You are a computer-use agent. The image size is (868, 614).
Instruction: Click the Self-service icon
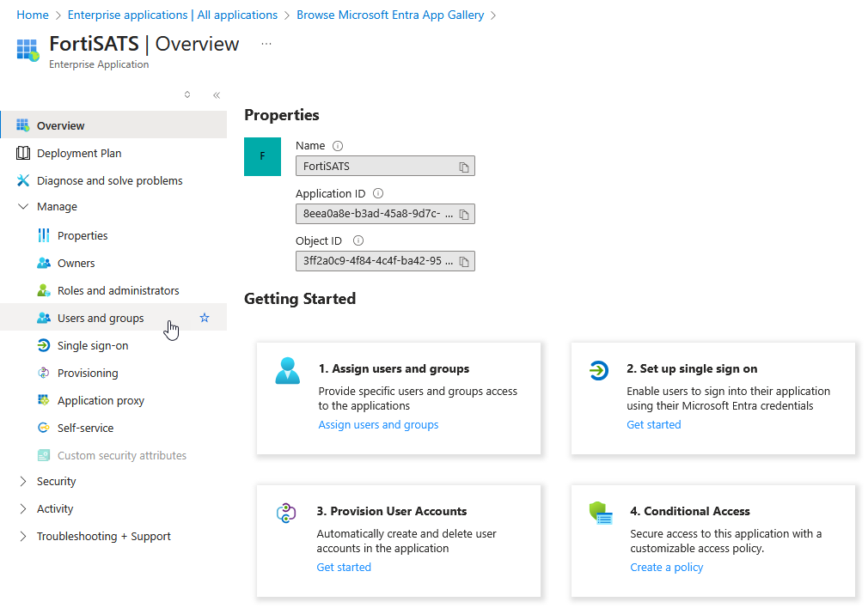[x=43, y=428]
